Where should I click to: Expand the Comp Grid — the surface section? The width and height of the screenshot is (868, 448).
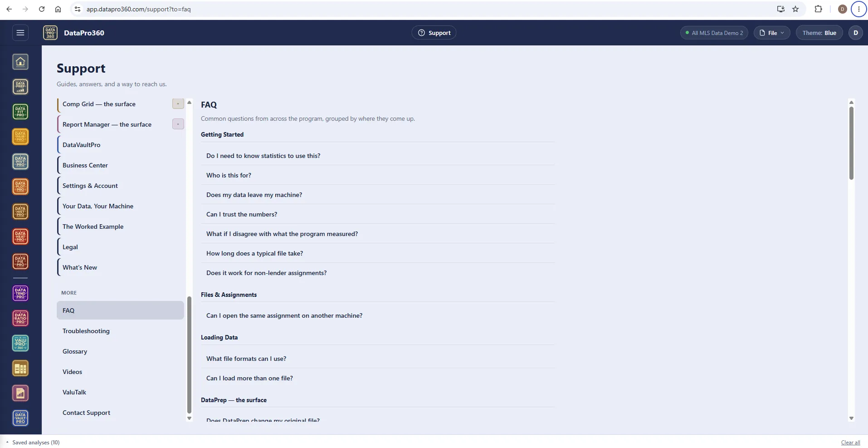[x=178, y=104]
